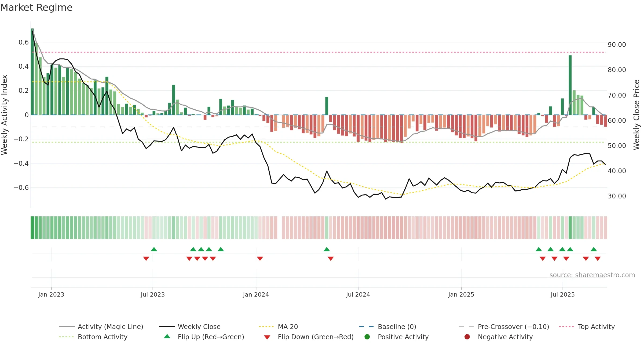The width and height of the screenshot is (644, 362).
Task: Click the 90.00 right axis tick label
Action: [x=617, y=45]
